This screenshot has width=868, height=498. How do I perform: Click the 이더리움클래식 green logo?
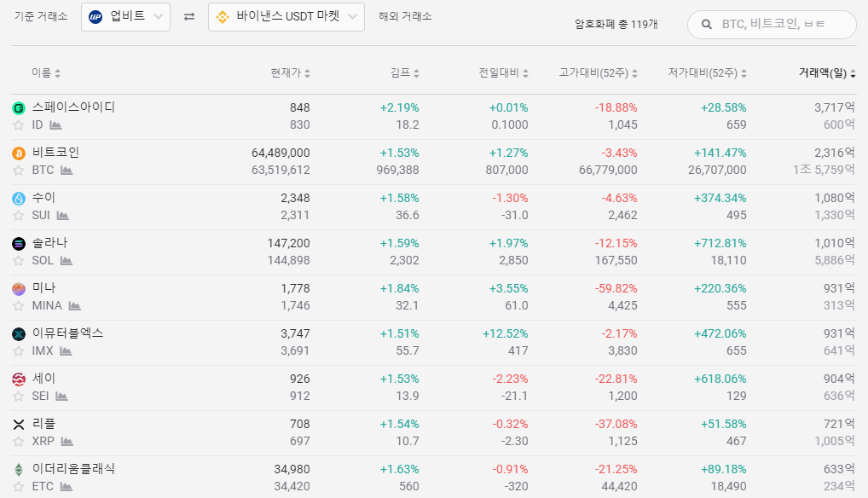click(x=19, y=470)
